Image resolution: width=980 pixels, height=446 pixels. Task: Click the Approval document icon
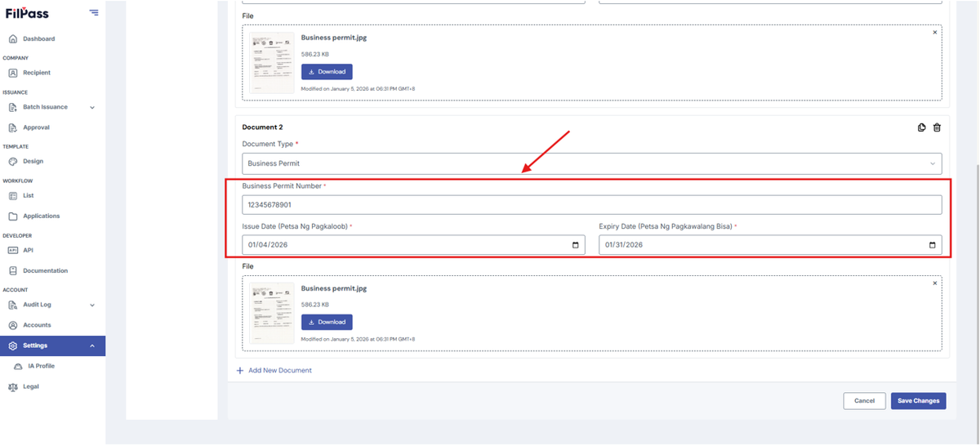tap(13, 127)
